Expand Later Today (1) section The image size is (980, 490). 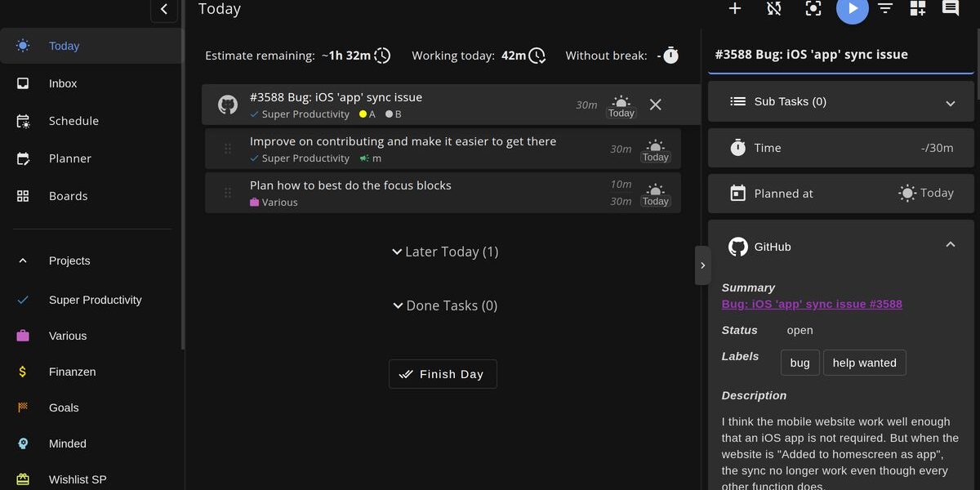(445, 252)
